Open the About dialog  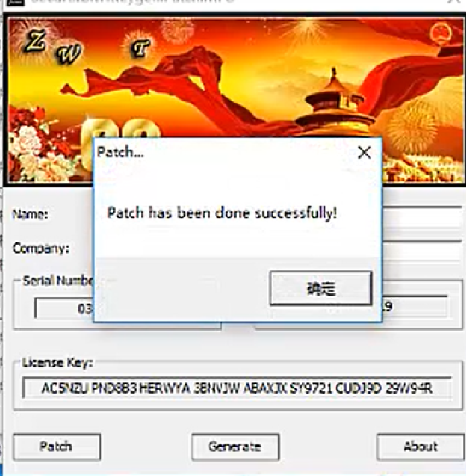[421, 447]
